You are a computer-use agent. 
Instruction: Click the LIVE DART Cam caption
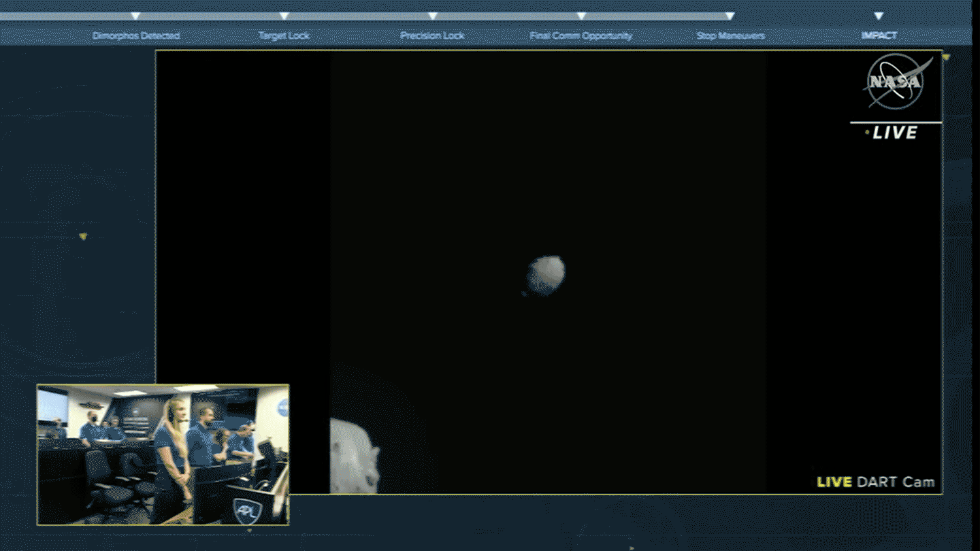tap(875, 482)
